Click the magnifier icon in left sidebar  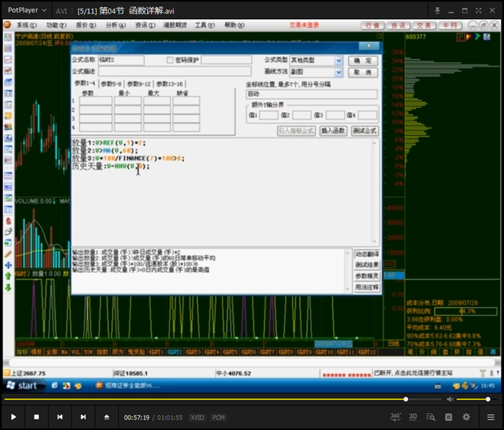pos(8,149)
